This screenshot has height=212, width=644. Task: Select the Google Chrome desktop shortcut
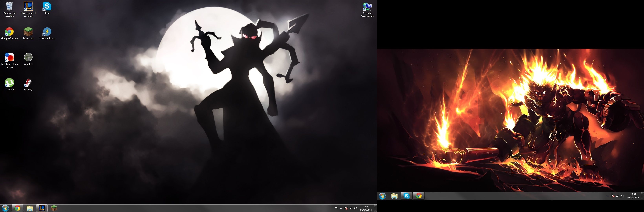pos(9,34)
